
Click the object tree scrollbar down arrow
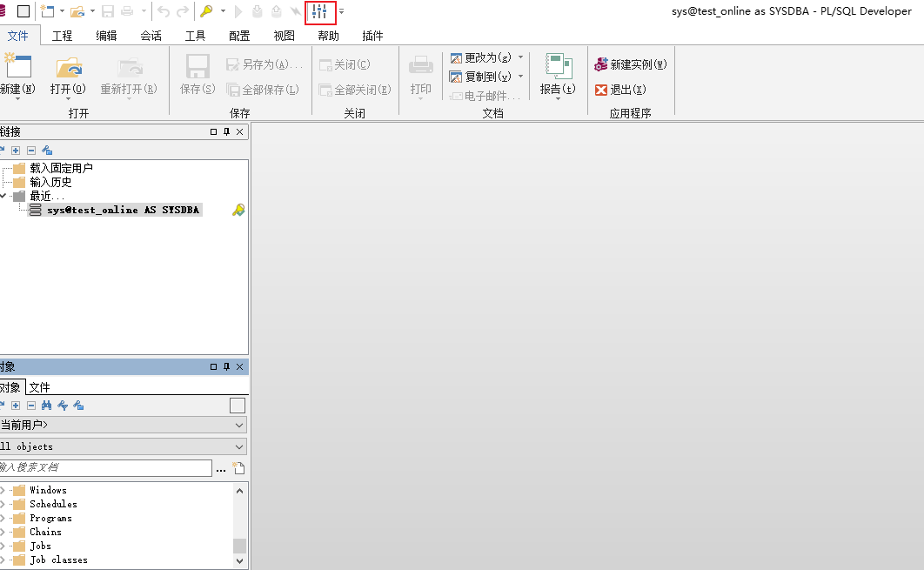click(x=239, y=560)
